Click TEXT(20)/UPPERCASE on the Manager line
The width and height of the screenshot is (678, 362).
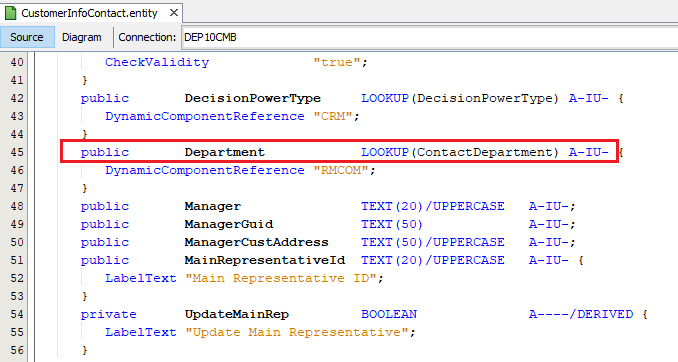[432, 206]
